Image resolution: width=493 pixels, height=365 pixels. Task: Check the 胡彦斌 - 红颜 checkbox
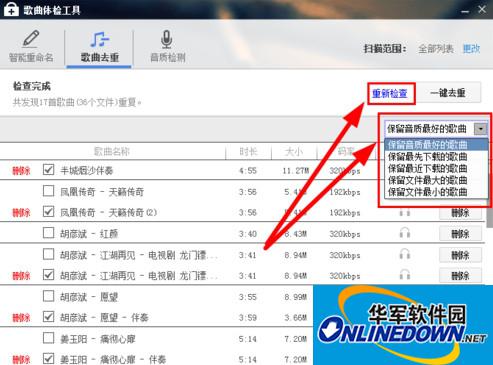coord(49,233)
